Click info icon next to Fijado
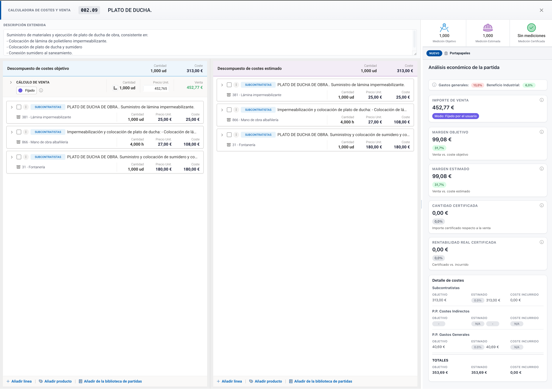552x392 pixels. 41,90
